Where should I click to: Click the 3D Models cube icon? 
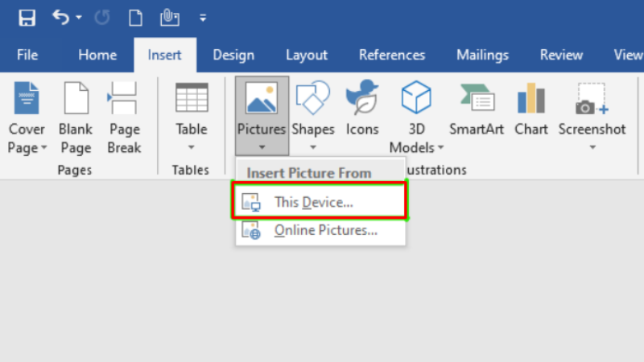tap(416, 97)
